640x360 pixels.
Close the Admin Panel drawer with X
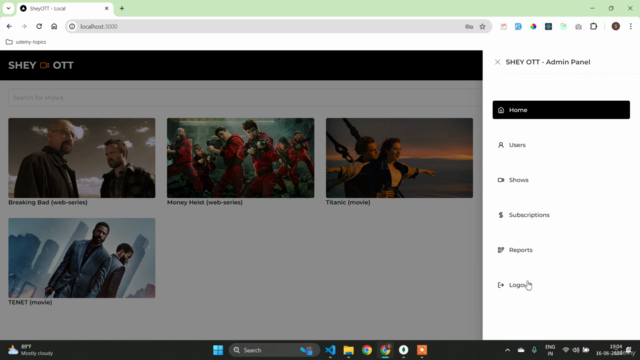(x=497, y=62)
